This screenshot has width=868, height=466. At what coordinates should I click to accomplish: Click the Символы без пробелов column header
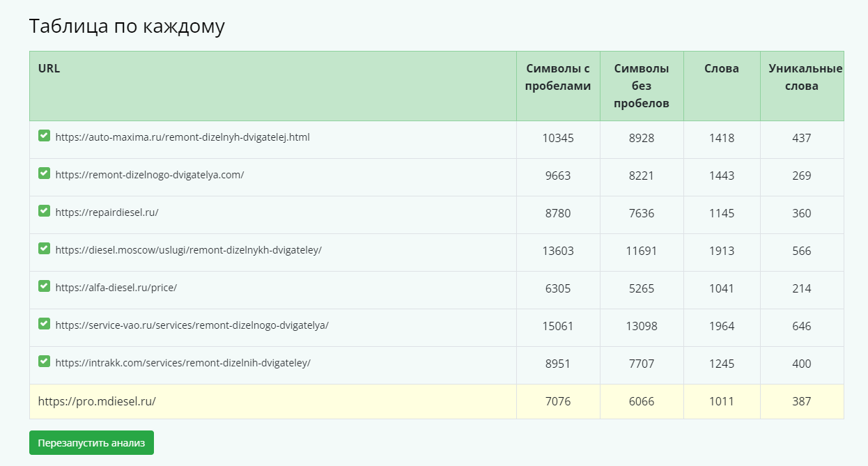(642, 86)
